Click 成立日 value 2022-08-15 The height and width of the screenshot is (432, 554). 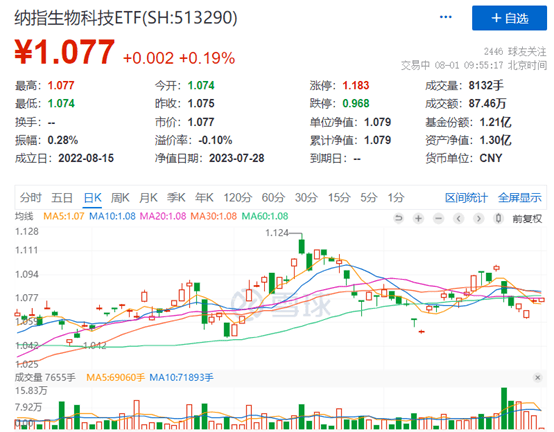tap(86, 158)
